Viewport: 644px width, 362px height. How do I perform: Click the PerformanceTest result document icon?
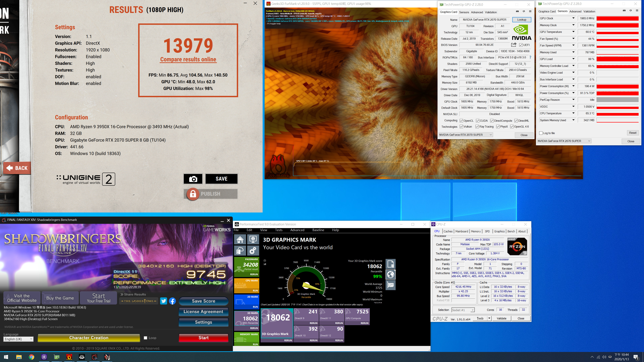tap(390, 264)
